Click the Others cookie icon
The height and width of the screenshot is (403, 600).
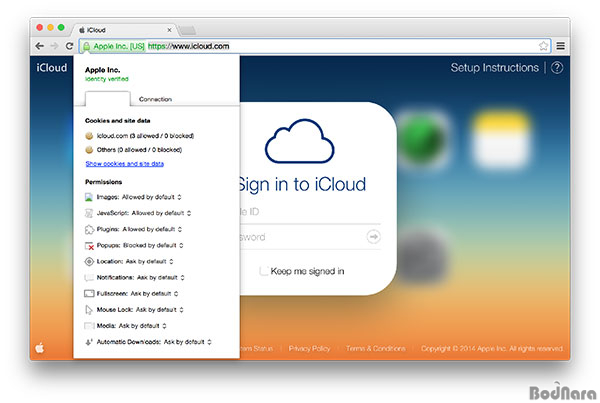(x=89, y=150)
